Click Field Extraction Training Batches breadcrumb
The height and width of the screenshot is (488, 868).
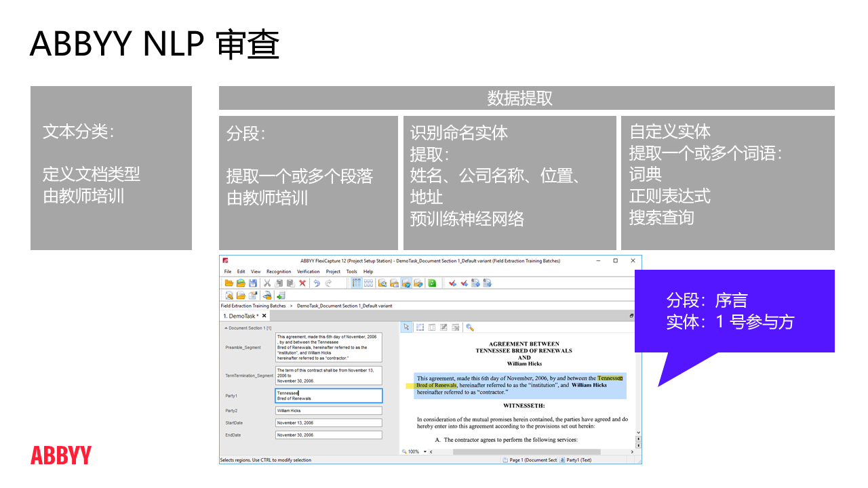(253, 306)
